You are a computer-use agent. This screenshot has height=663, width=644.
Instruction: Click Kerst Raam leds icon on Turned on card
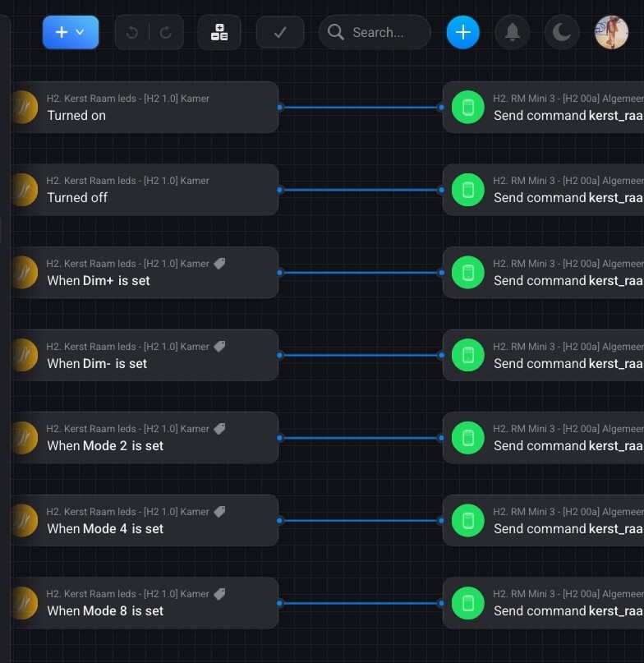point(24,108)
